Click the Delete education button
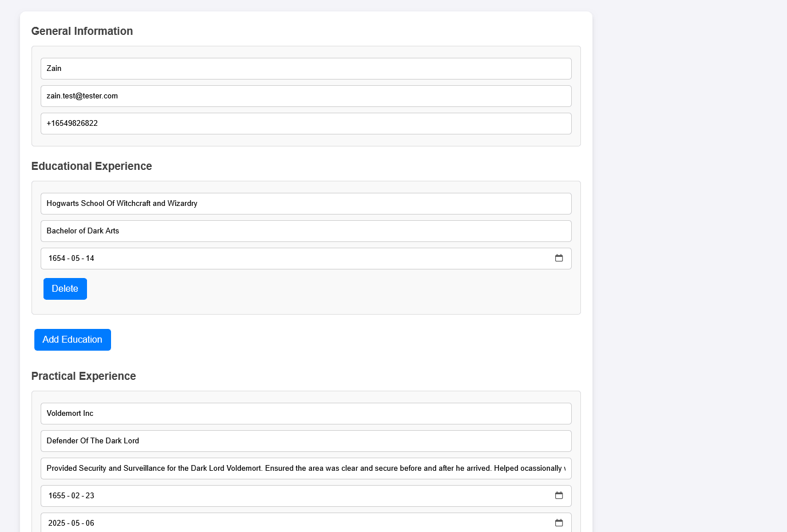787x532 pixels. [65, 289]
